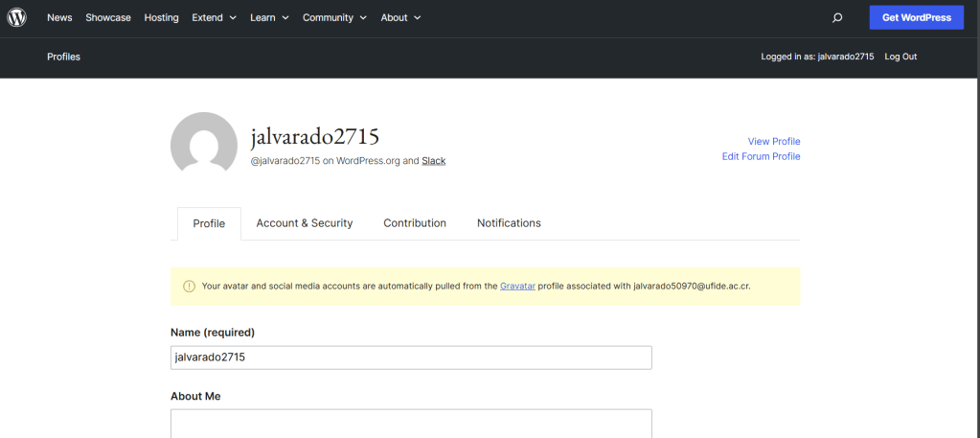Viewport: 980px width, 438px height.
Task: Open the View Profile link
Action: [x=773, y=142]
